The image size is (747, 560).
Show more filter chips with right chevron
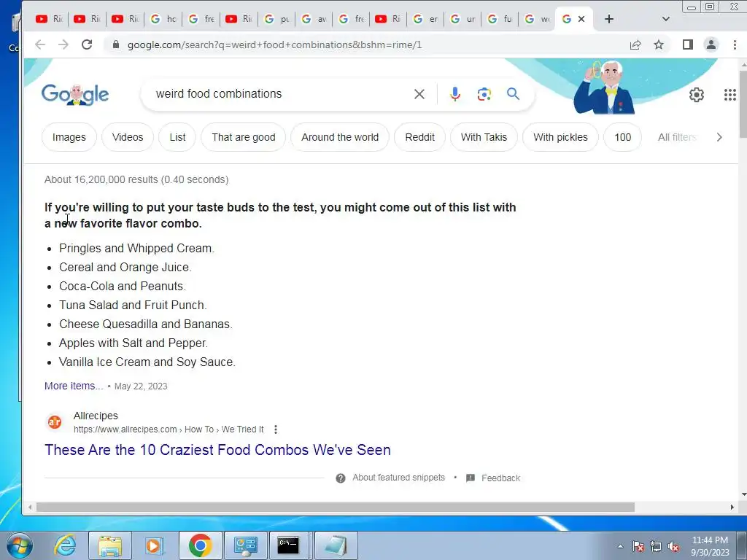(x=719, y=137)
